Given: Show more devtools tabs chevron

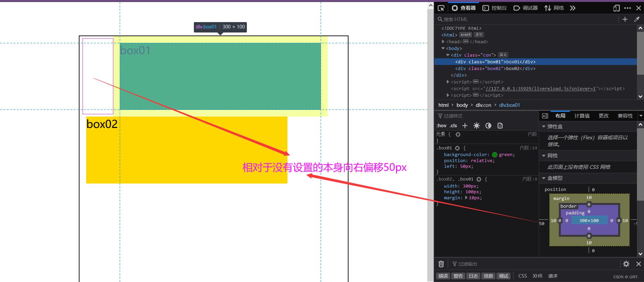Looking at the screenshot, I should click(573, 8).
